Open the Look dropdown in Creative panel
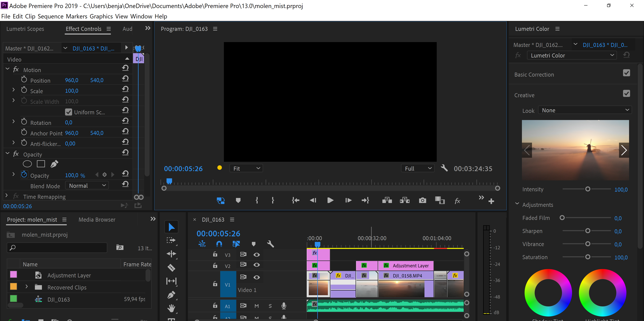This screenshot has width=644, height=321. point(583,110)
